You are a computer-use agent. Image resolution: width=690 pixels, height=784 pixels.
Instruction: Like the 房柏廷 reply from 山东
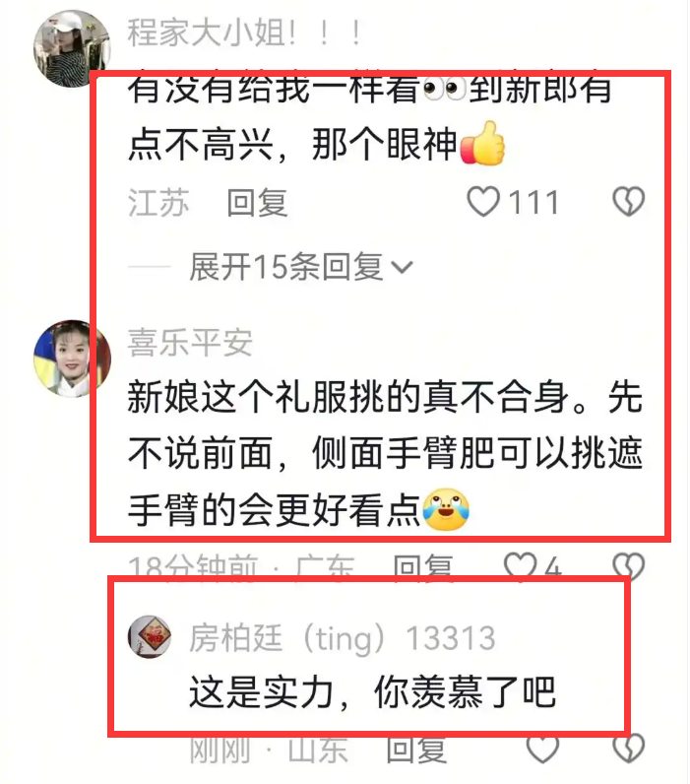tap(542, 749)
